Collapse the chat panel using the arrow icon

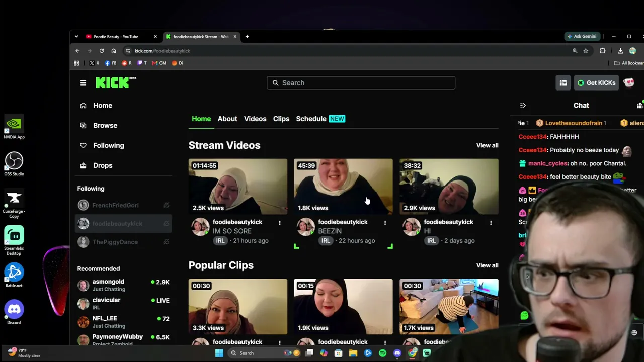point(523,106)
